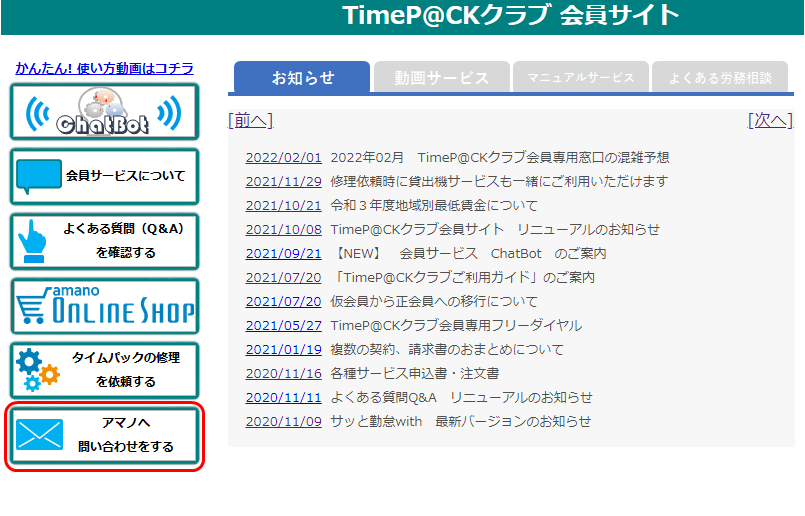Screen dimensions: 805x516
Task: Open the 2021/11/29 notice link
Action: click(x=283, y=182)
